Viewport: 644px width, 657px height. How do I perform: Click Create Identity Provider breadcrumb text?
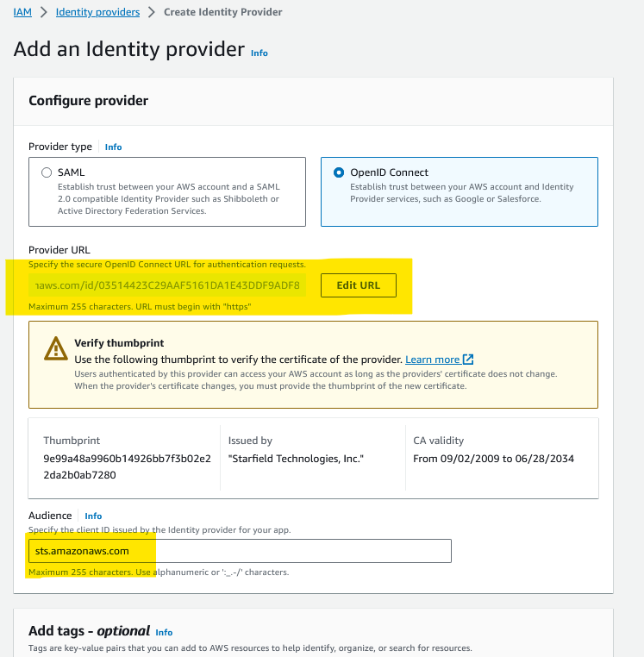coord(223,12)
